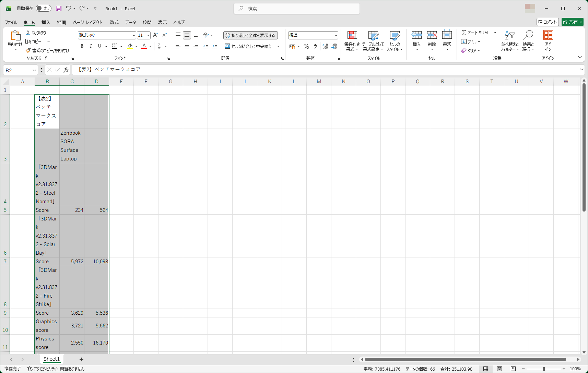Click the zoom slider handle
The height and width of the screenshot is (373, 588).
click(x=544, y=369)
